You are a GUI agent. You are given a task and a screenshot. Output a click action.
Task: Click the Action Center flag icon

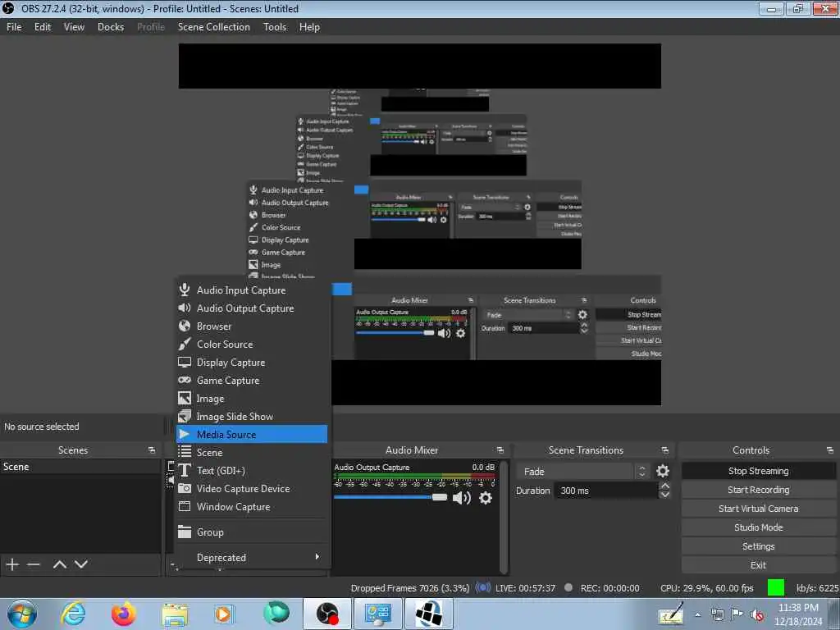[737, 614]
